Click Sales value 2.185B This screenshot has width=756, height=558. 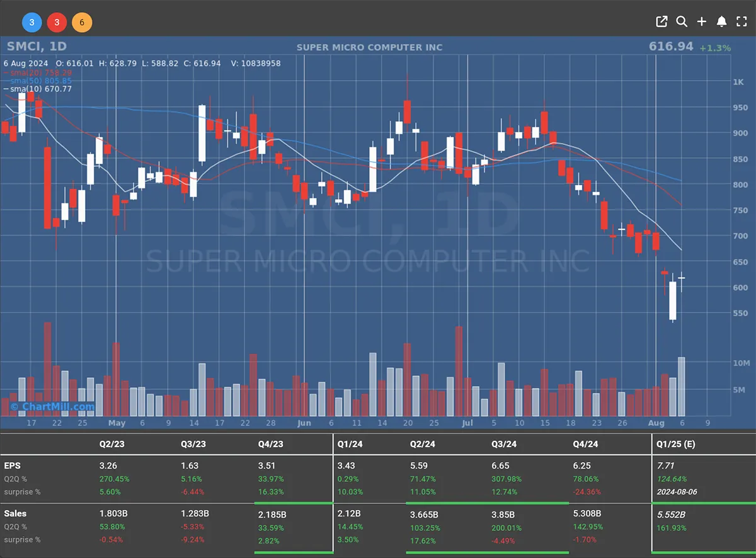pyautogui.click(x=272, y=515)
